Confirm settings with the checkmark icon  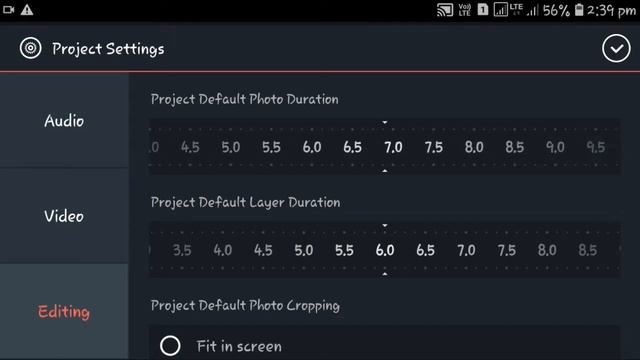616,49
